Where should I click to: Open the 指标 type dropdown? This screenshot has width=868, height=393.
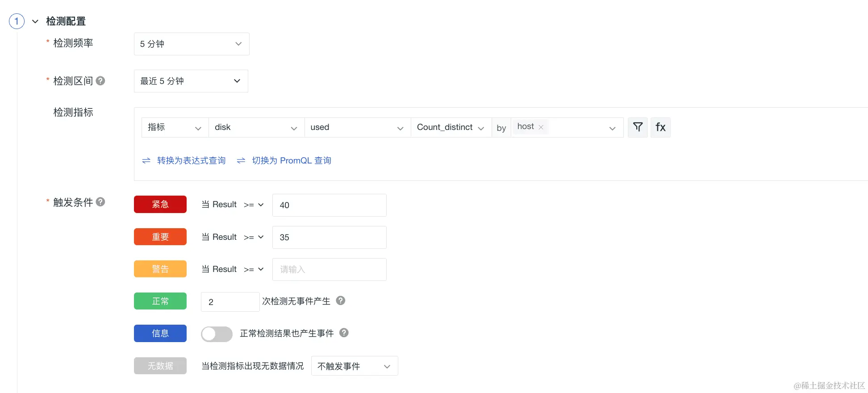[x=175, y=127]
